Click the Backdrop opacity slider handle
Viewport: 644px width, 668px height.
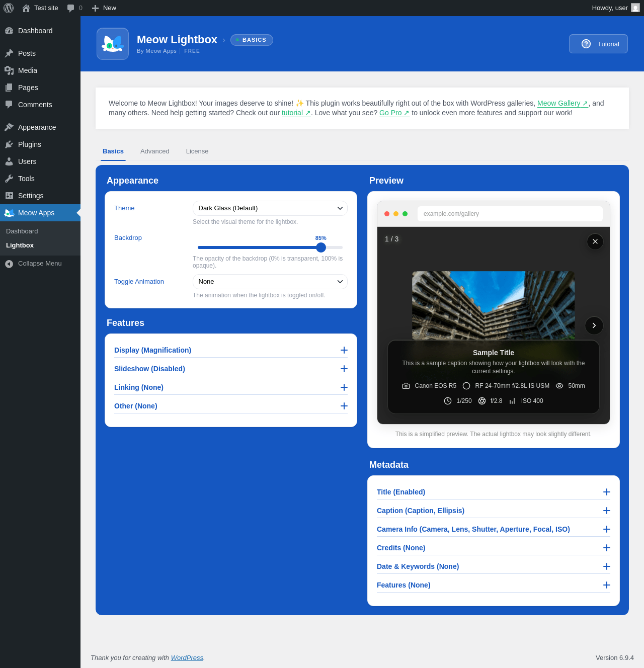(x=321, y=247)
